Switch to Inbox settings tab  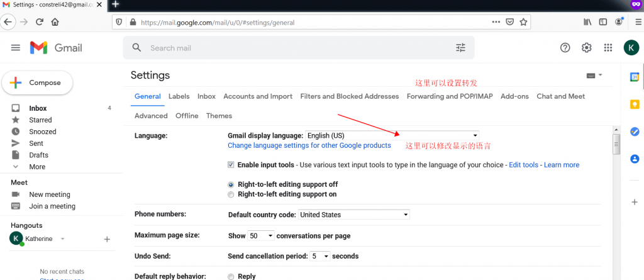coord(206,96)
